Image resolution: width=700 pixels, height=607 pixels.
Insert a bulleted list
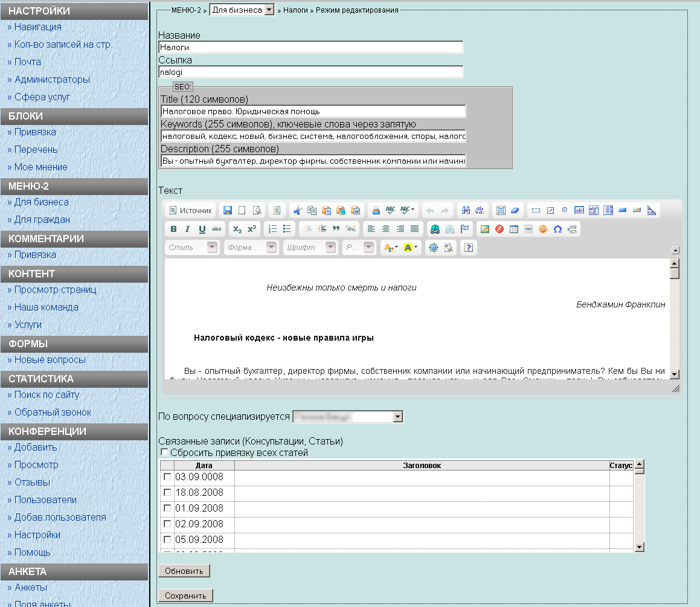[287, 229]
